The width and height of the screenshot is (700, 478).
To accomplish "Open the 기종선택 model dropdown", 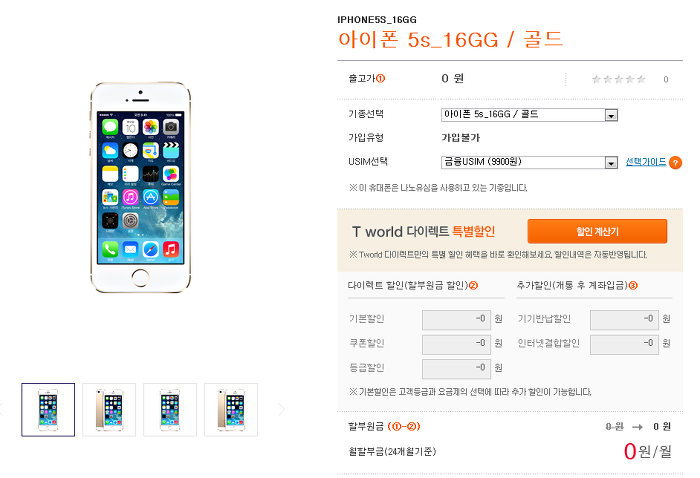I will click(x=529, y=115).
